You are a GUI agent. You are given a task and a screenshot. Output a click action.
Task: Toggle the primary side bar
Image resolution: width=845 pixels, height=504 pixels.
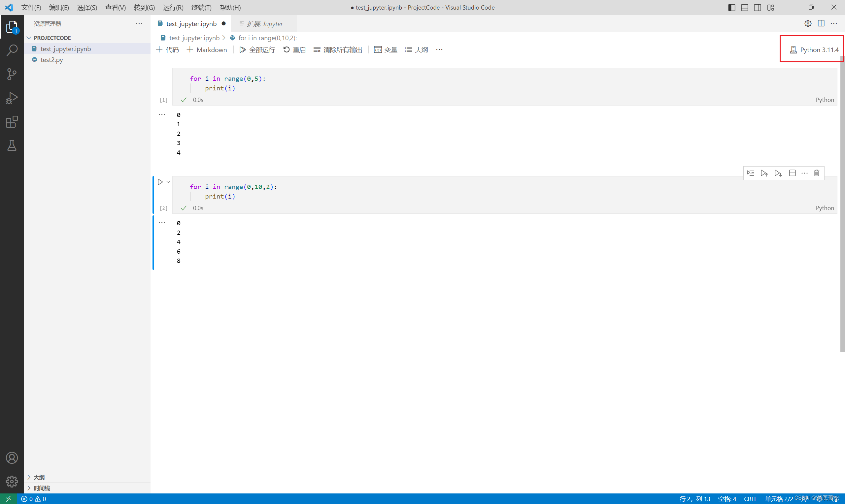pos(731,8)
